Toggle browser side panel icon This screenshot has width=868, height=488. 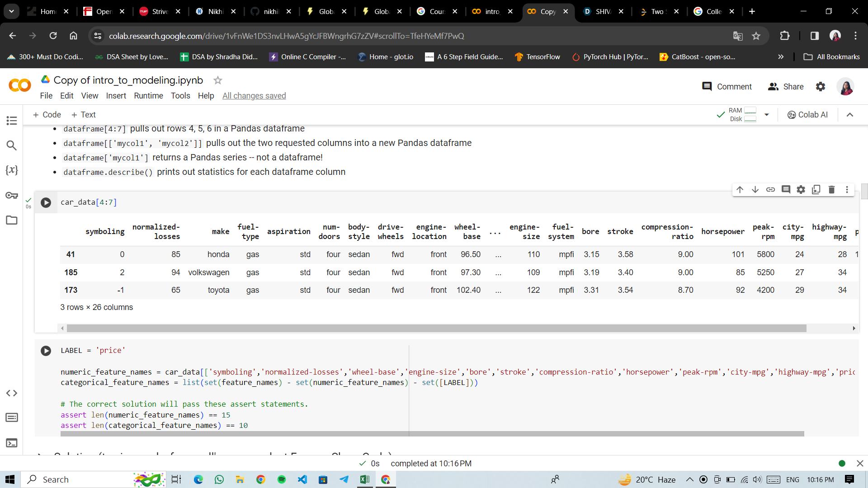click(815, 36)
